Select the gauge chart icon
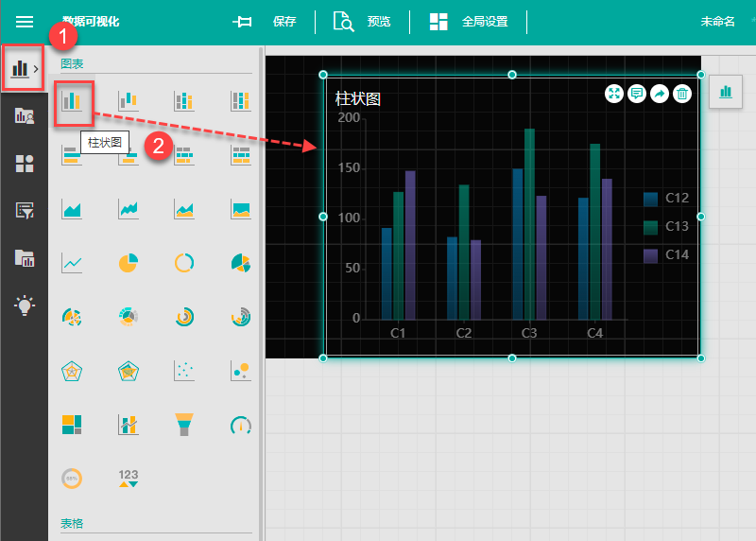The image size is (756, 541). (241, 425)
